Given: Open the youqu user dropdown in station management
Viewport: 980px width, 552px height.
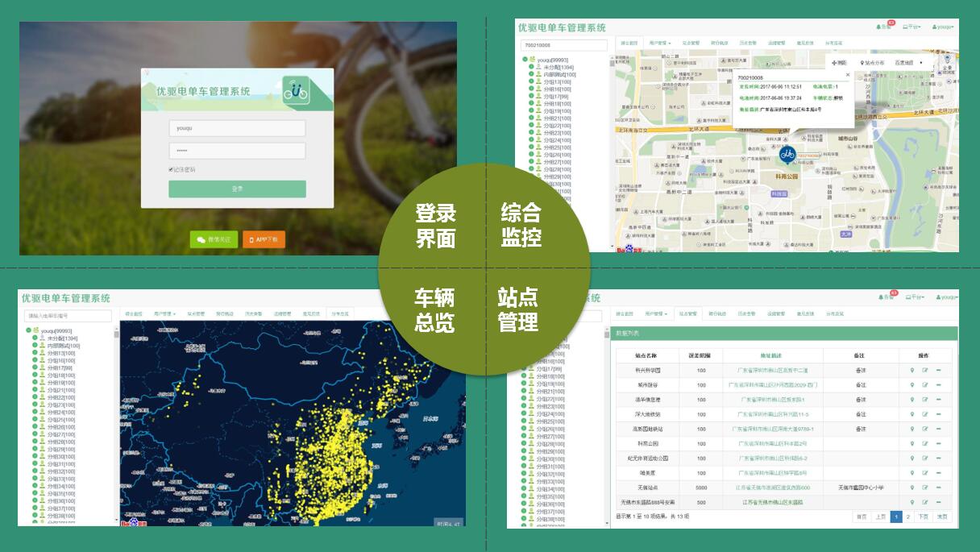Looking at the screenshot, I should point(942,297).
